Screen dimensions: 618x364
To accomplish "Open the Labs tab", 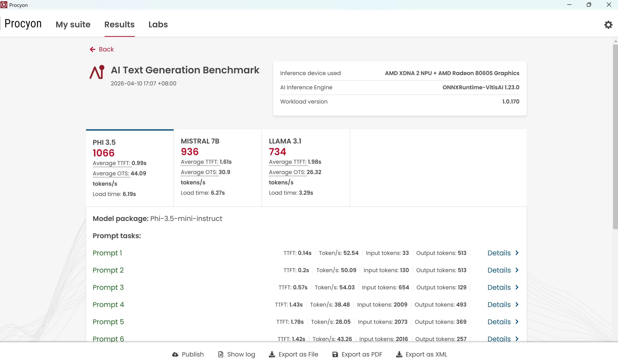I will click(158, 25).
